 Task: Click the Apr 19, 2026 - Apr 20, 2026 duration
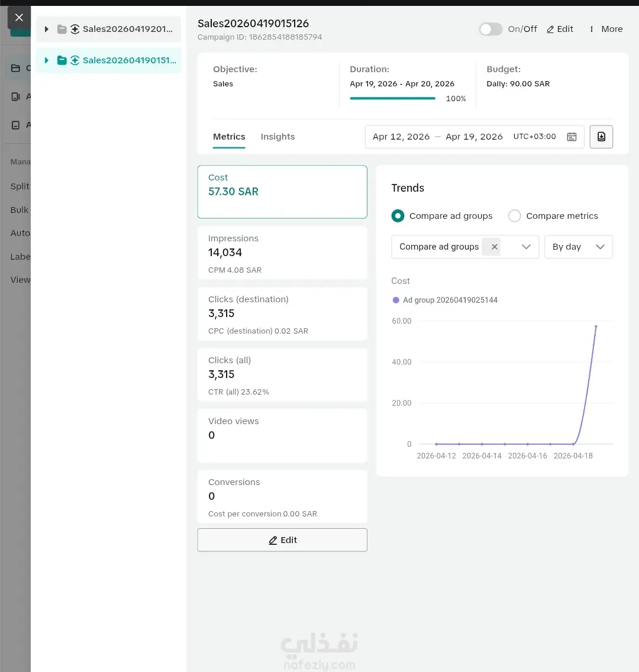point(402,84)
